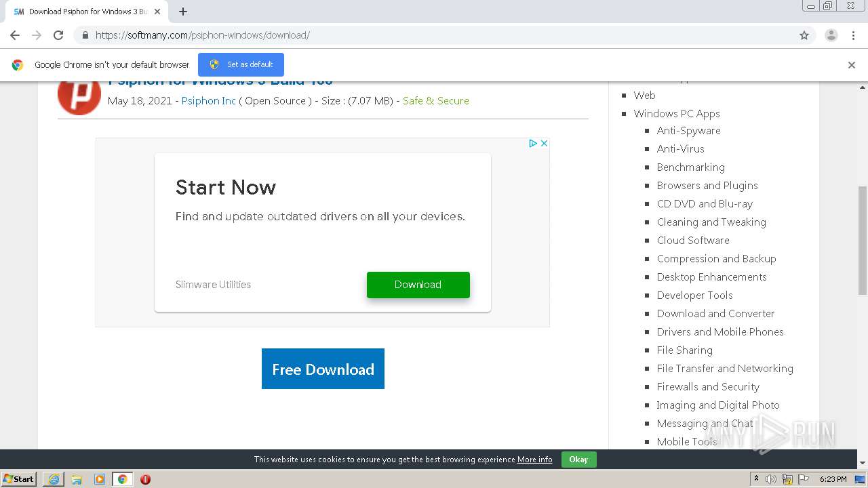This screenshot has width=868, height=488.
Task: Open Benchmarking category
Action: (690, 167)
